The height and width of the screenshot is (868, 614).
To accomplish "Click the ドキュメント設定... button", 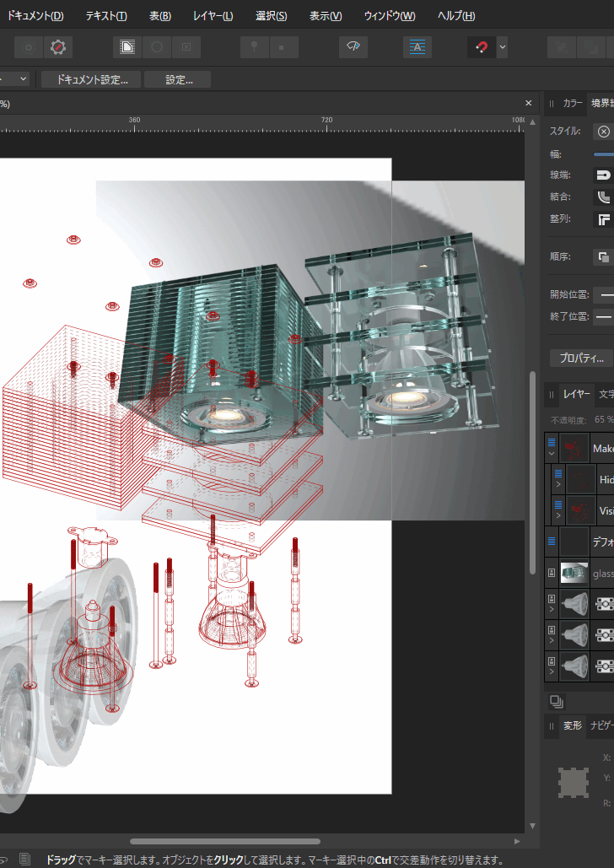I will tap(92, 79).
